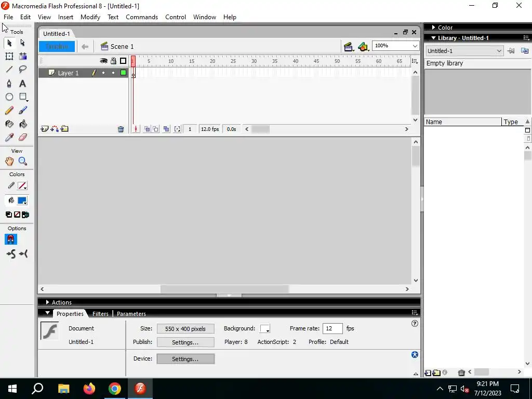This screenshot has height=399, width=532.
Task: Select the Eyedropper tool
Action: coord(9,137)
